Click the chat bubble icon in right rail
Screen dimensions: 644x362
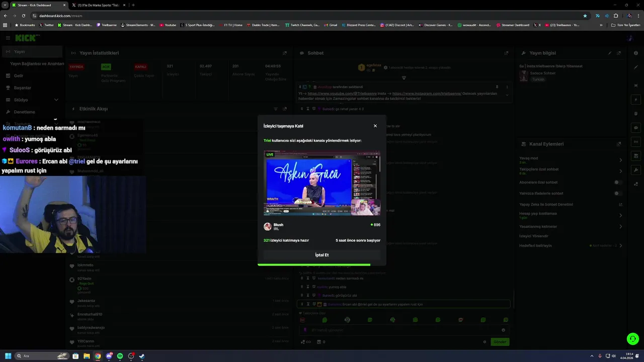tap(636, 128)
